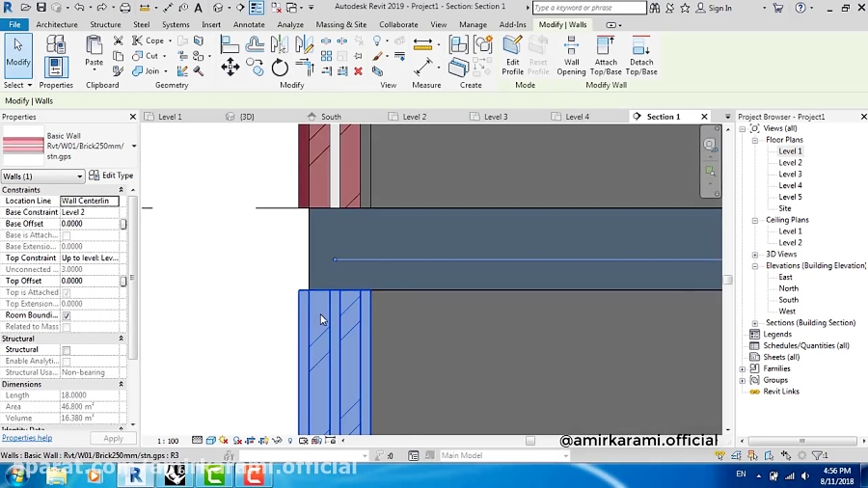Click the filter icon in status bar
Screen dimensions: 868x488
(819, 455)
